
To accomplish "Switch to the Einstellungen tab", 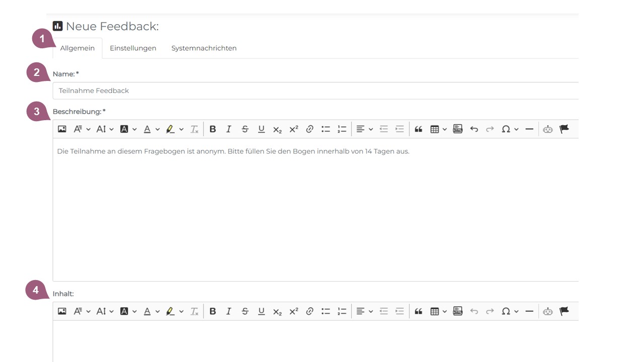I will pyautogui.click(x=133, y=48).
